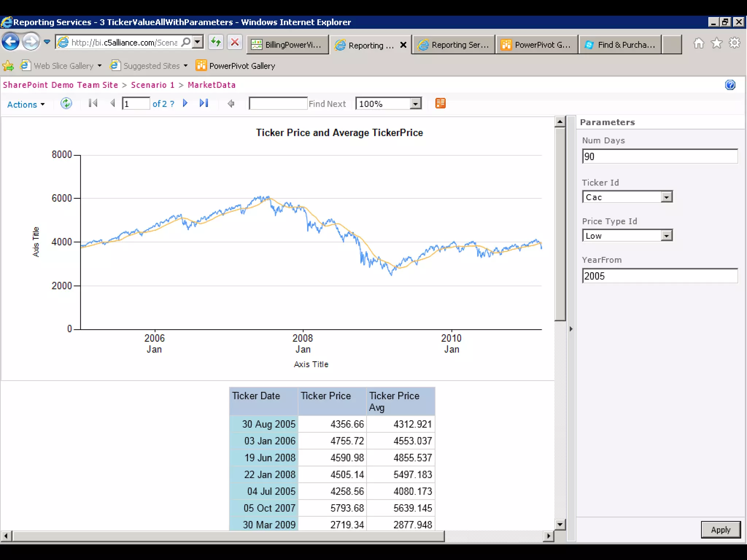Image resolution: width=747 pixels, height=560 pixels.
Task: Open the blue help icon
Action: [x=730, y=85]
